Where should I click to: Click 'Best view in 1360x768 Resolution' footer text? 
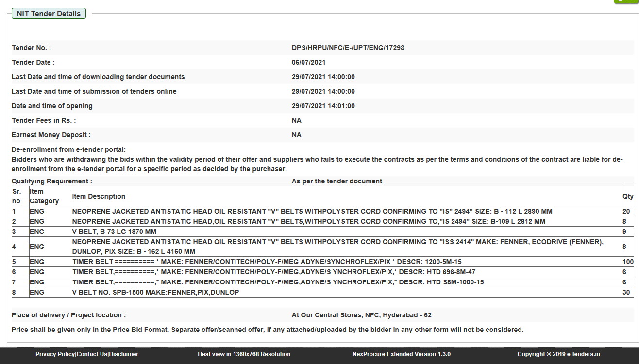[x=244, y=354]
